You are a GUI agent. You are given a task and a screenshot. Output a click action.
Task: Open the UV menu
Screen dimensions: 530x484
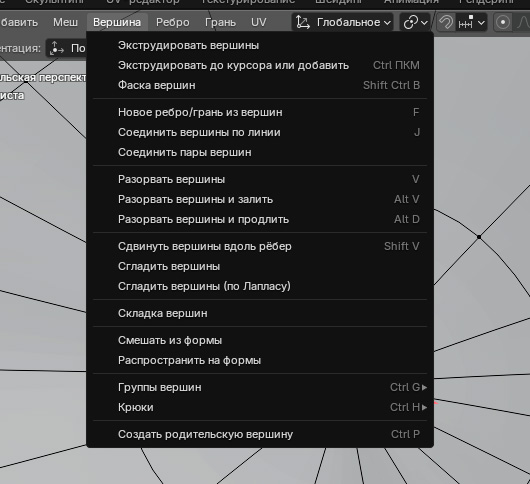pos(259,22)
